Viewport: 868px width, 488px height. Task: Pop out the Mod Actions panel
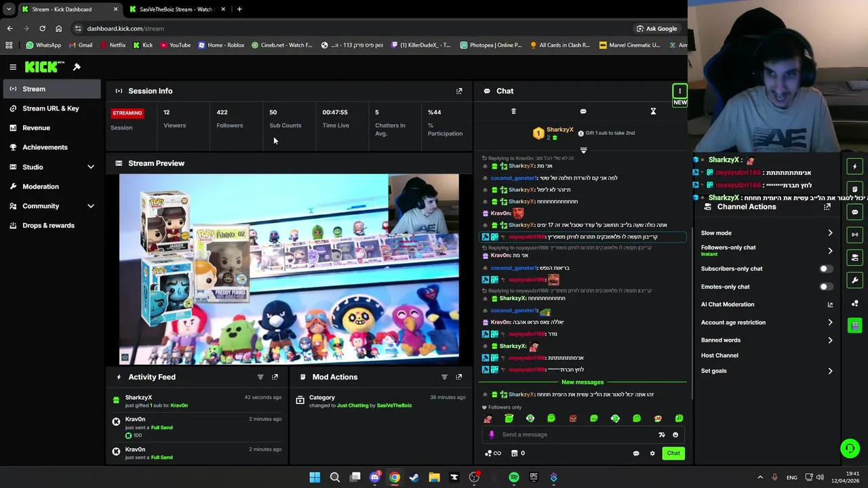coord(459,377)
